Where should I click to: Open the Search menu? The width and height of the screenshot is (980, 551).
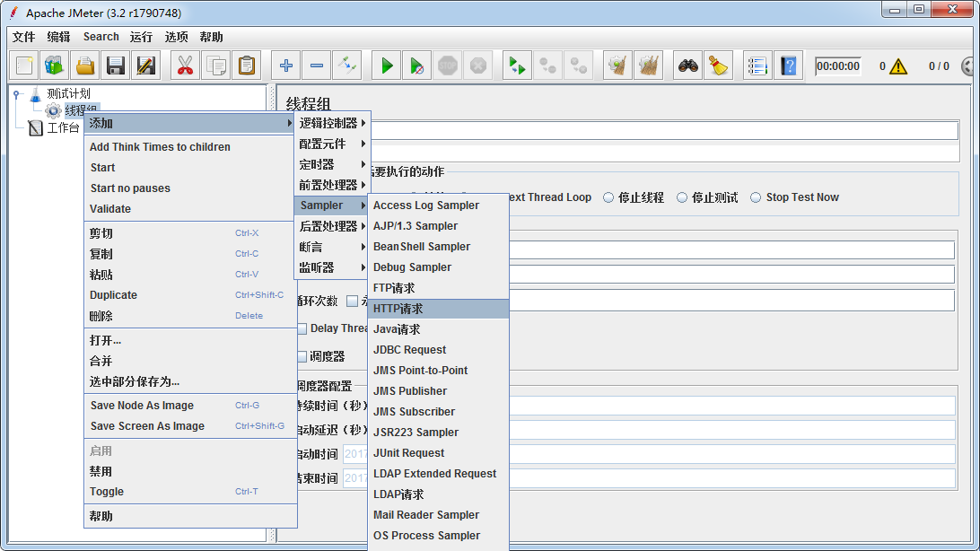pyautogui.click(x=101, y=37)
